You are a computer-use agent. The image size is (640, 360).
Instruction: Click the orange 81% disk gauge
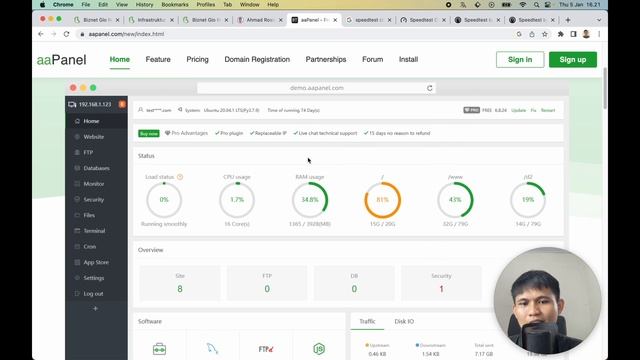point(382,200)
